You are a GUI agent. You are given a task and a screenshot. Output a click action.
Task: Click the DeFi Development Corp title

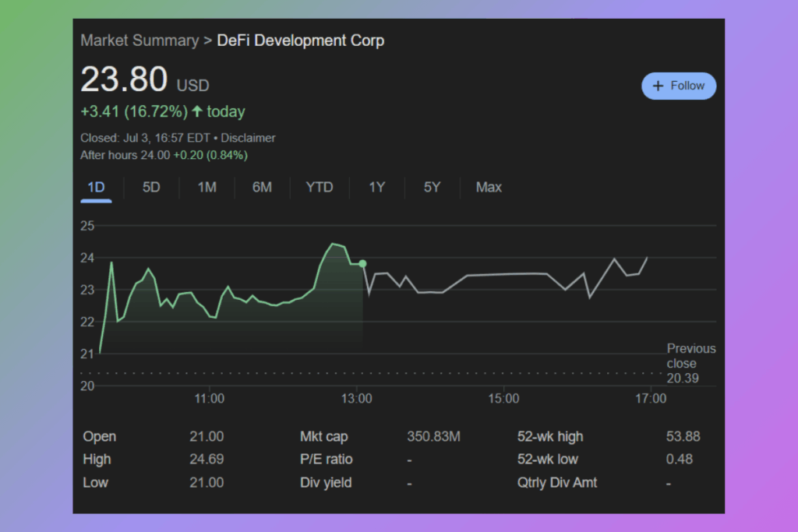pyautogui.click(x=299, y=41)
